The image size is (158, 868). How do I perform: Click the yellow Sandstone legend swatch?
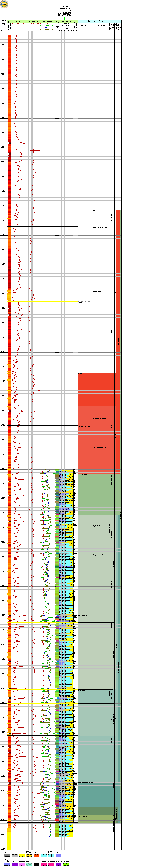pos(22,856)
